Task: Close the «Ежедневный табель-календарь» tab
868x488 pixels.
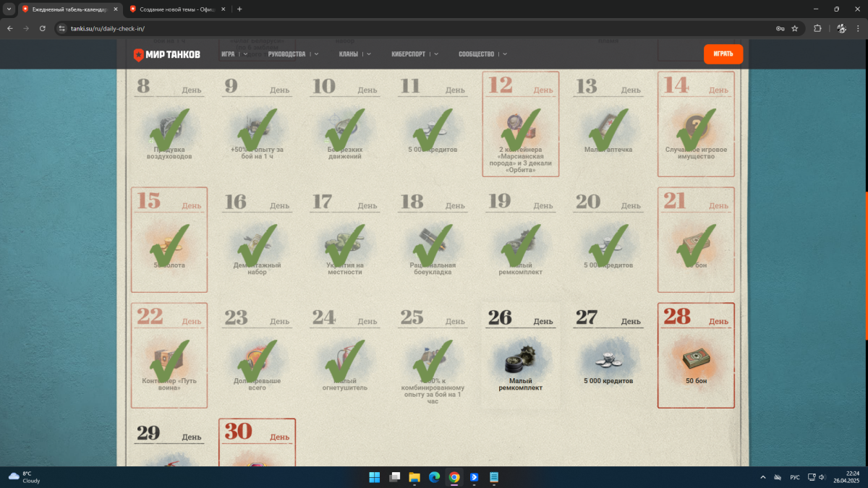Action: [115, 9]
